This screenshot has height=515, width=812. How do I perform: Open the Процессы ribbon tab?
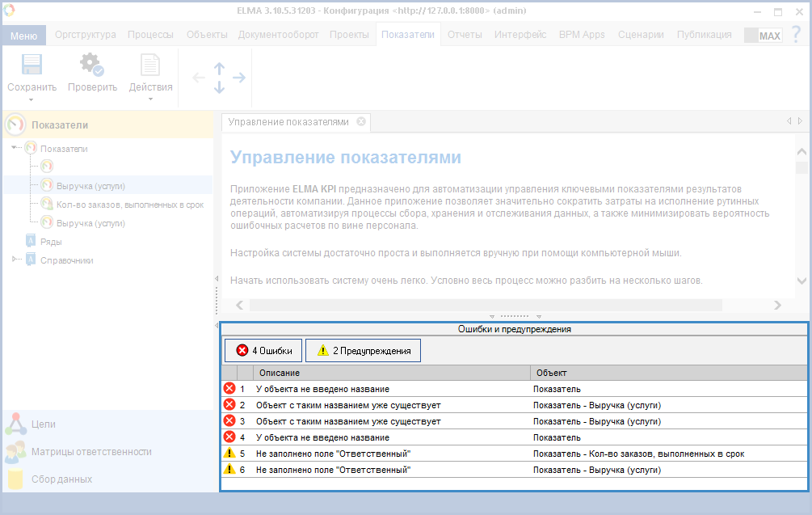pyautogui.click(x=150, y=35)
